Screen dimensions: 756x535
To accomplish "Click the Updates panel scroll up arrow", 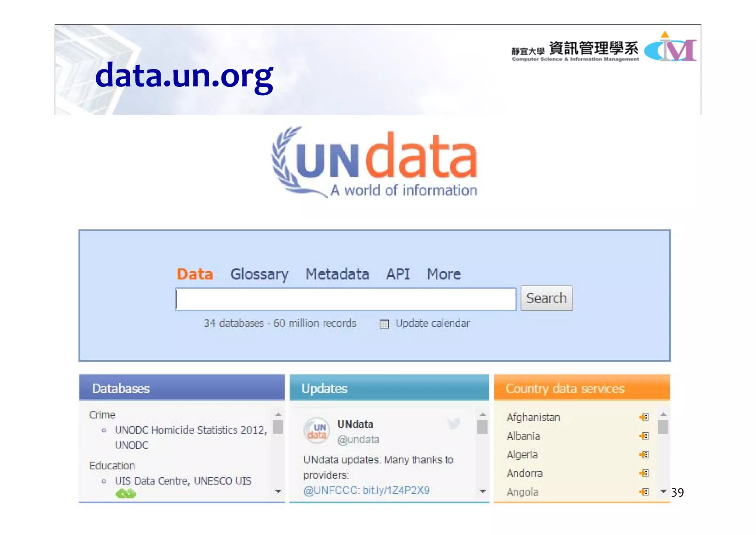I will (482, 414).
